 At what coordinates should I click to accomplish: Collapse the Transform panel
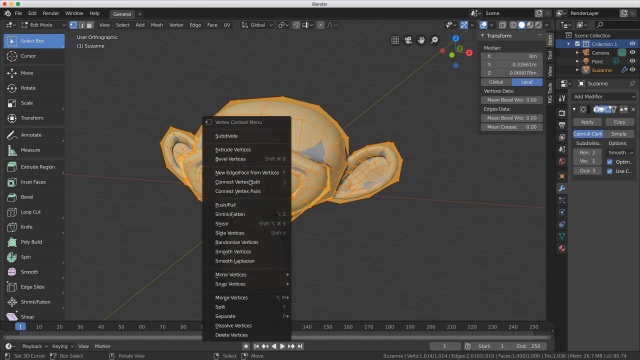pos(483,36)
